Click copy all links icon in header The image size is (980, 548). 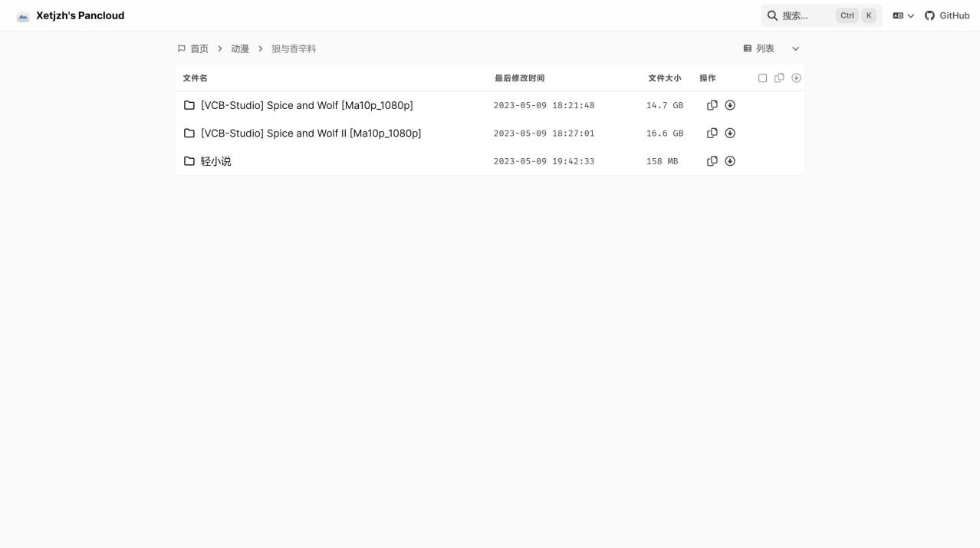point(779,78)
